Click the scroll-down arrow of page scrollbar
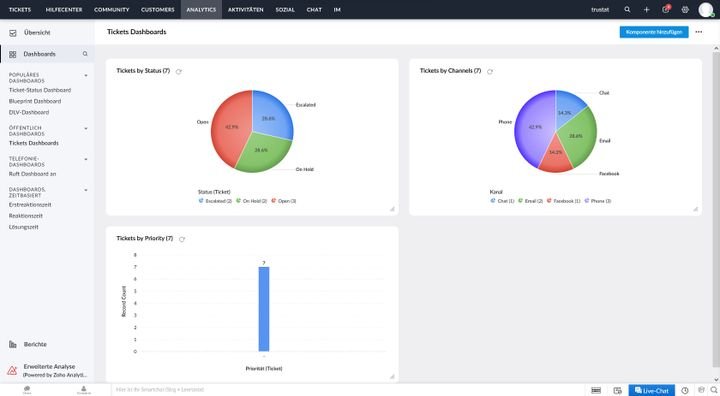The height and width of the screenshot is (396, 720). (x=716, y=379)
